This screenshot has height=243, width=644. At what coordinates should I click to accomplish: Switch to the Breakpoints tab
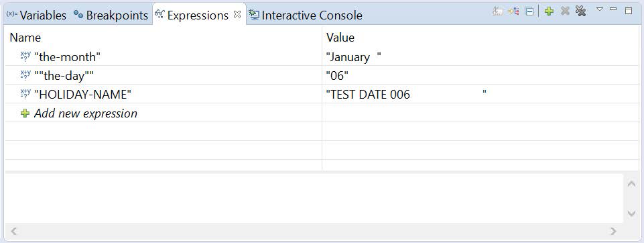[111, 15]
